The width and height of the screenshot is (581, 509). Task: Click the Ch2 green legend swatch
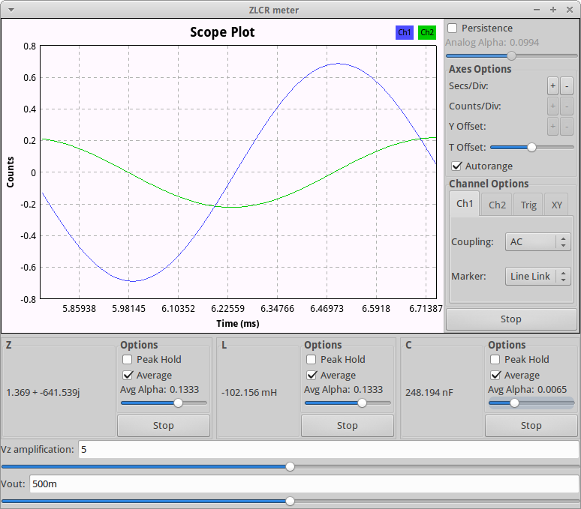click(x=427, y=33)
